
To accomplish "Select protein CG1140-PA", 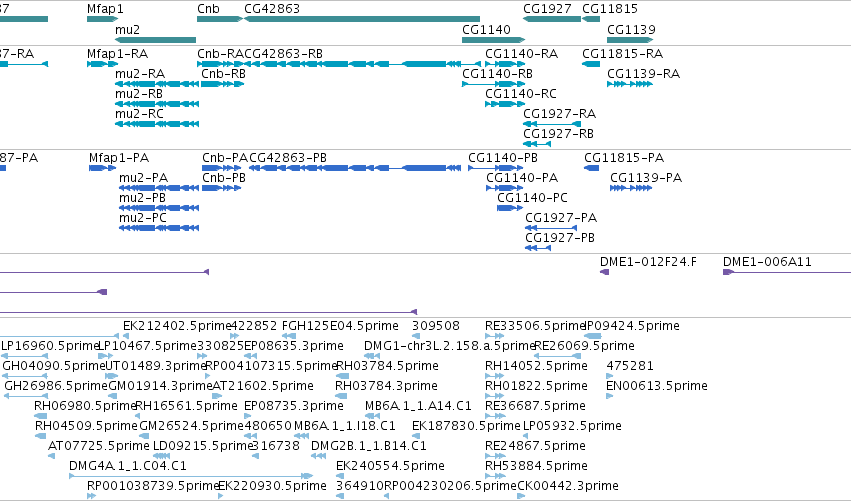I will (522, 178).
